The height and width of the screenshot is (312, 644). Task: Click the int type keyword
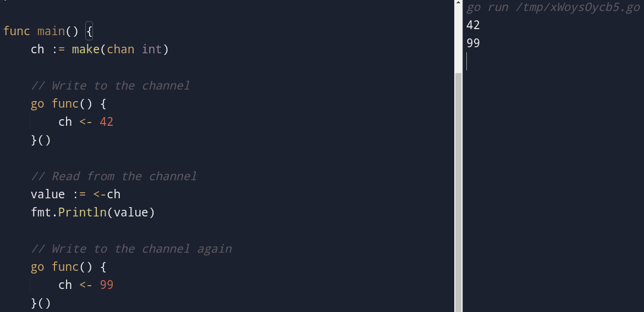coord(152,49)
